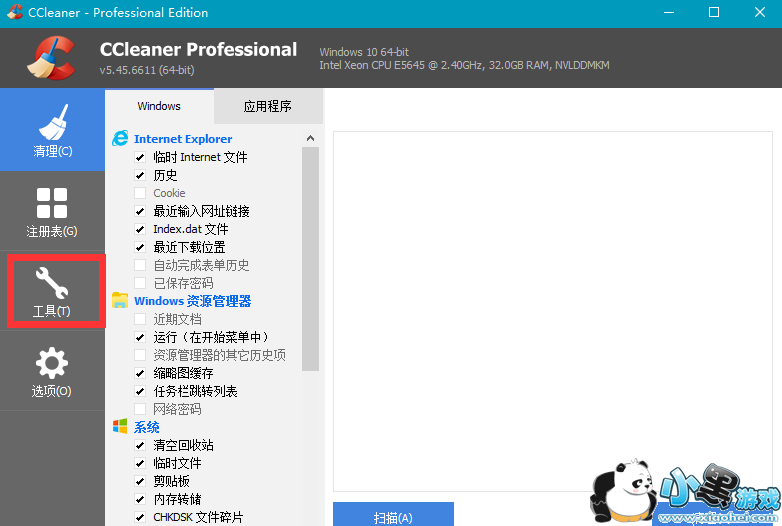This screenshot has width=782, height=526.
Task: Click the Windows 资源管理器 folder icon
Action: pos(120,300)
